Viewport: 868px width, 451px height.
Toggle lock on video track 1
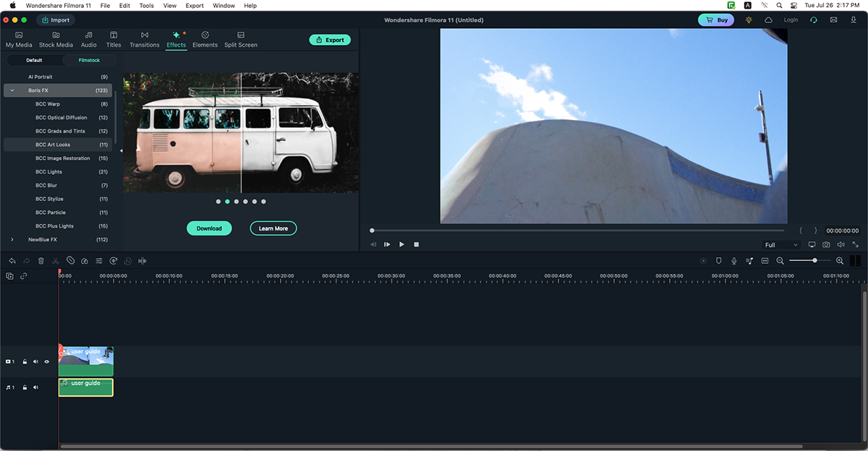click(x=25, y=361)
